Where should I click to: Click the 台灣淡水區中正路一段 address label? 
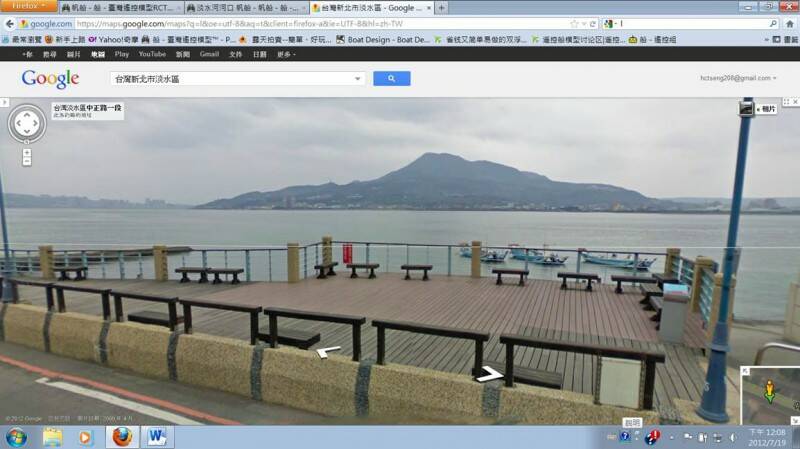(x=87, y=111)
